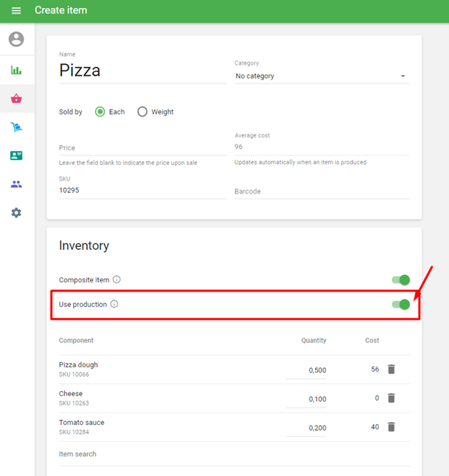449x476 pixels.
Task: Toggle the Composite item switch
Action: (401, 279)
